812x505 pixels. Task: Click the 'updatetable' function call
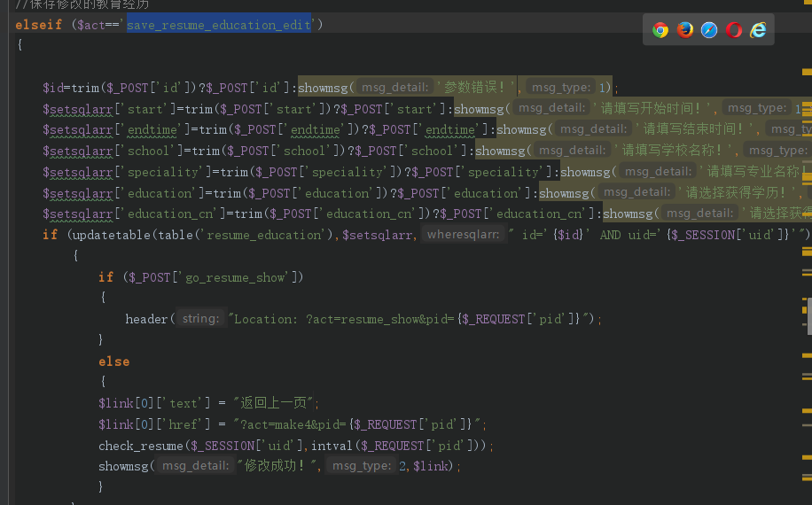click(112, 235)
